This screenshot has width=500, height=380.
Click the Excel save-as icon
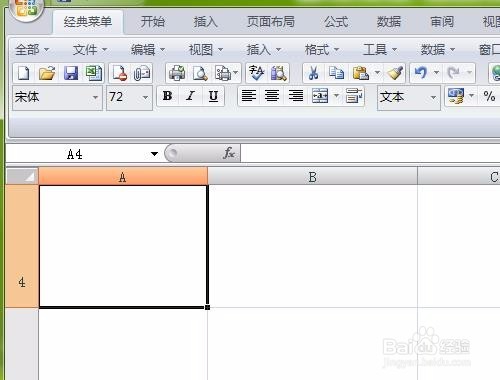coord(94,73)
